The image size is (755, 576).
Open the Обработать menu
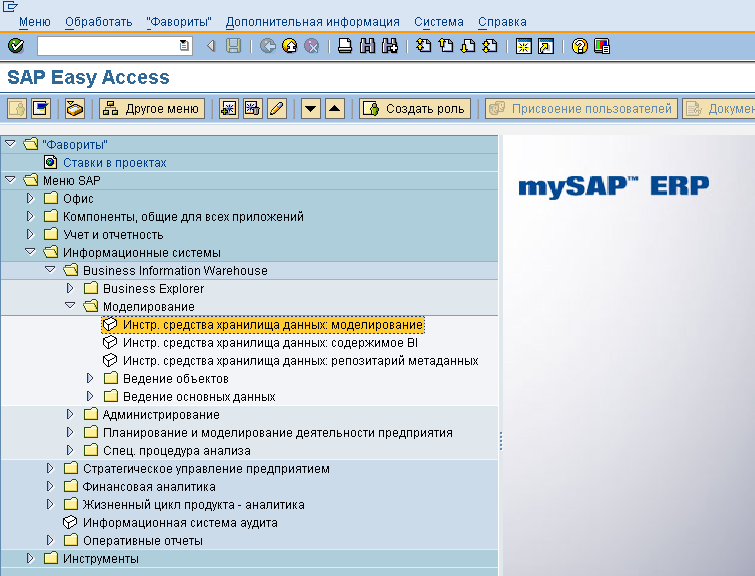[99, 22]
